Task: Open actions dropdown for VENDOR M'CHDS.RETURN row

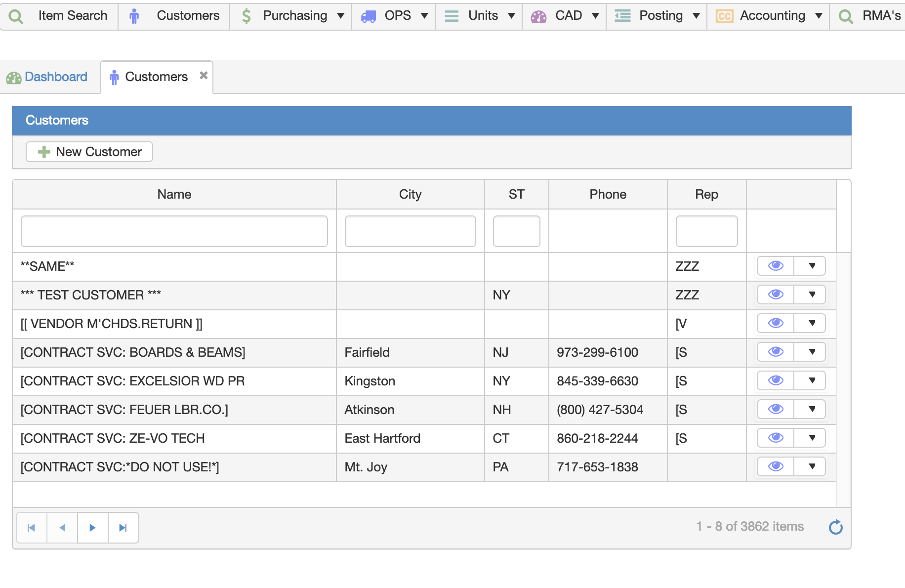Action: coord(810,323)
